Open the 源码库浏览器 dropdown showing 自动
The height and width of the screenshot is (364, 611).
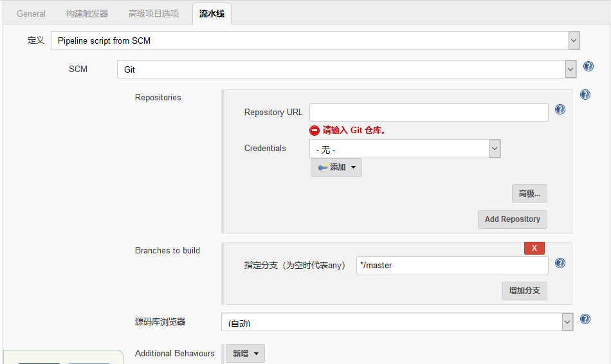point(397,322)
